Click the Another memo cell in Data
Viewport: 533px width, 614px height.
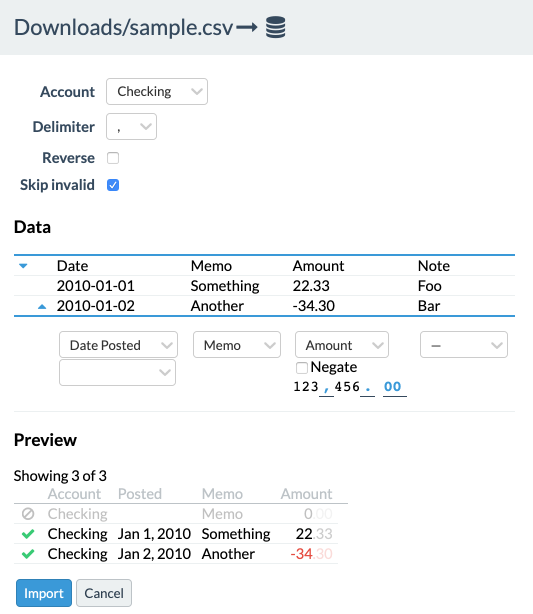point(217,306)
